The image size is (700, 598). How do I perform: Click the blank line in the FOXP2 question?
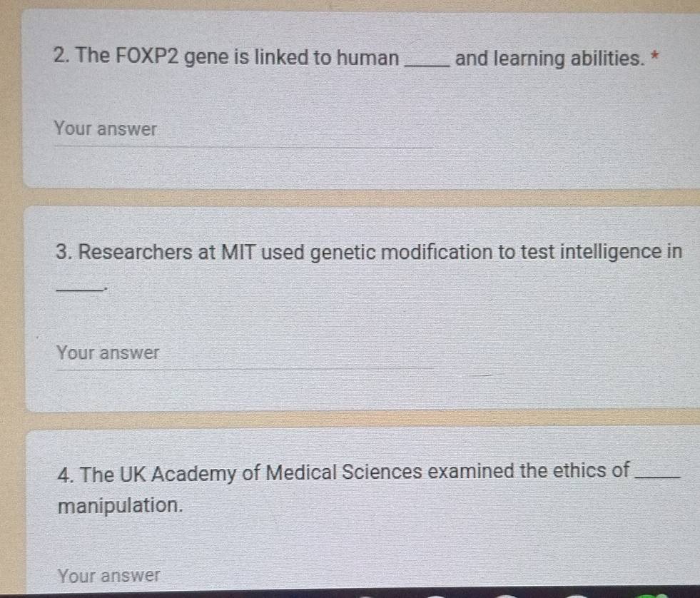[x=427, y=63]
